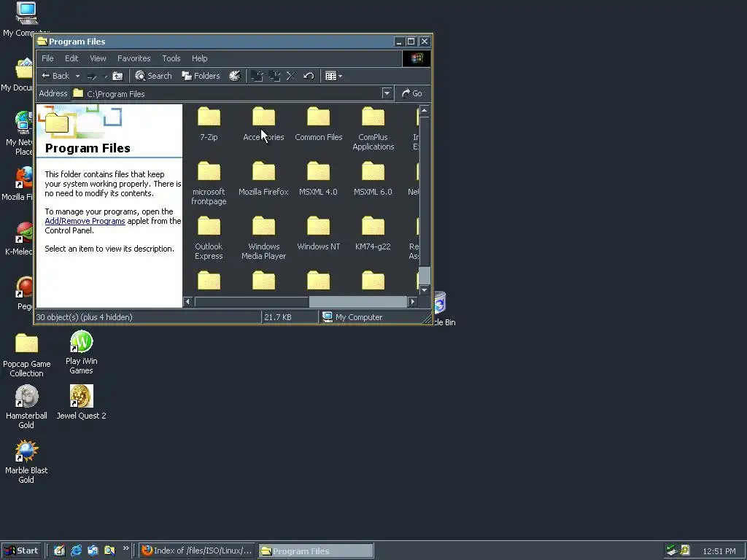The width and height of the screenshot is (747, 560).
Task: Select the MSXML 4.0 folder
Action: point(318,179)
